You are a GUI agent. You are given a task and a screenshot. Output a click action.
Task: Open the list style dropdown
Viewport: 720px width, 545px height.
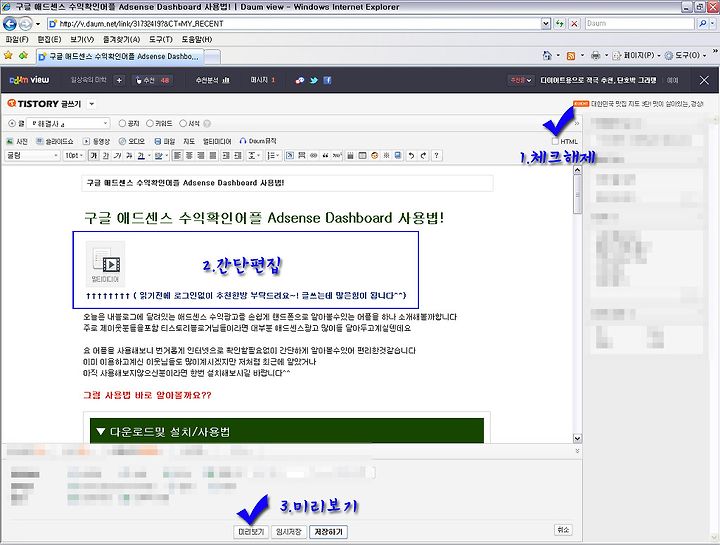pos(273,156)
